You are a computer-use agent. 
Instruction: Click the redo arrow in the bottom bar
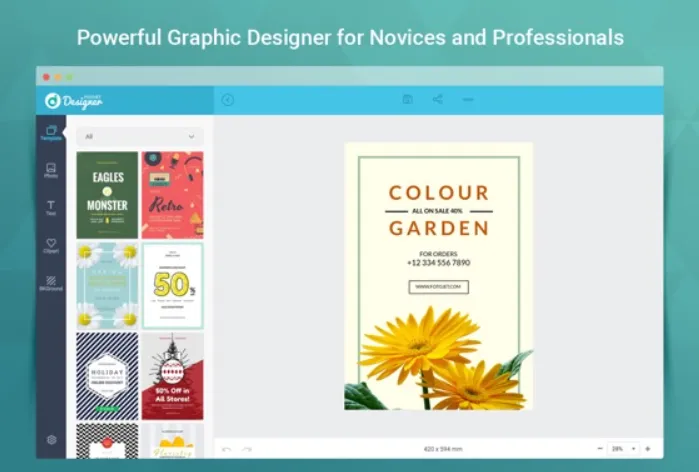[247, 449]
